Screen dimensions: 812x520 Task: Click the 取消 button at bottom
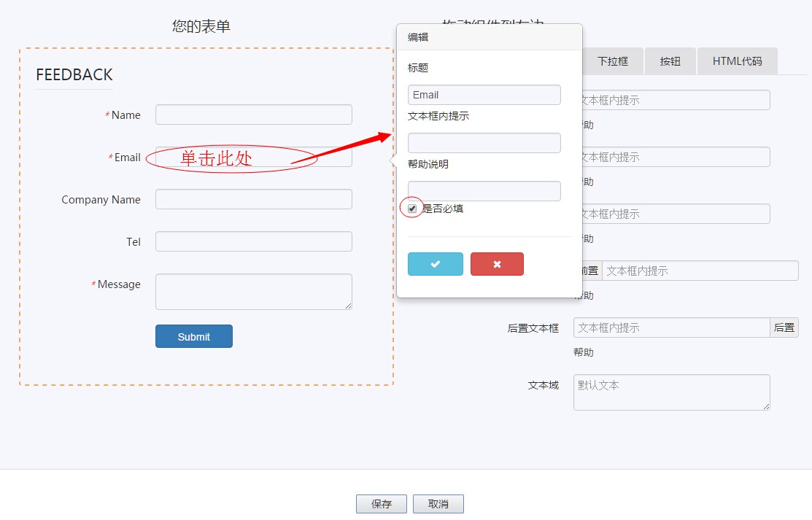[x=438, y=503]
